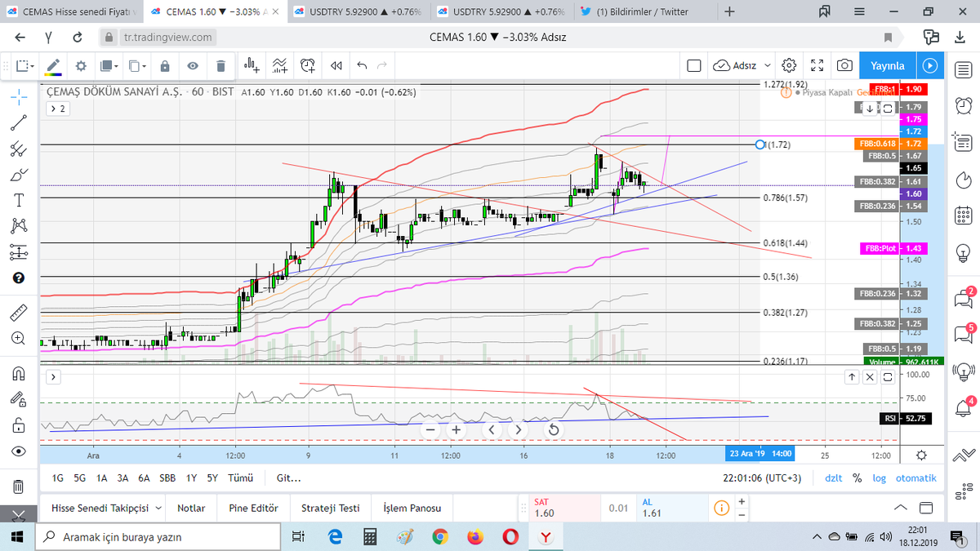Take a chart snapshot with the camera icon
The height and width of the screenshot is (551, 980).
point(844,65)
